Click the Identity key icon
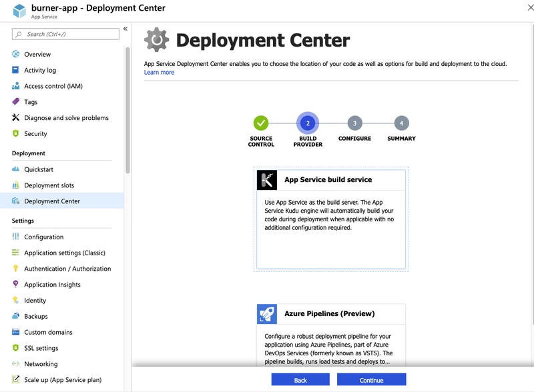Image resolution: width=534 pixels, height=392 pixels. tap(15, 300)
